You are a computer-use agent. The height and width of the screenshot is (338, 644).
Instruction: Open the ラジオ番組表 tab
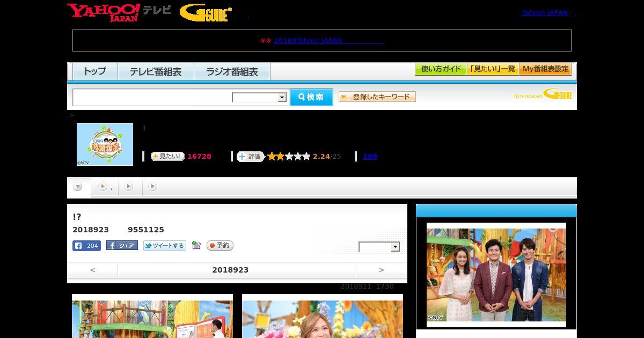(232, 71)
